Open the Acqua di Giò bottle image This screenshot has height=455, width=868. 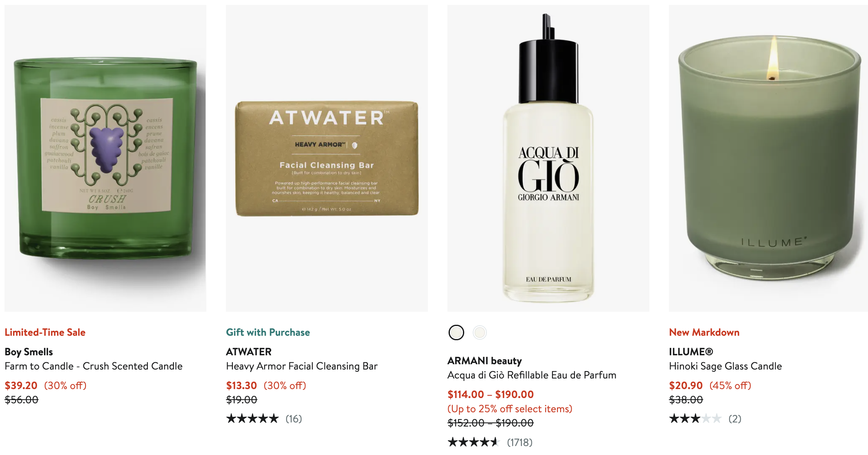(x=548, y=158)
